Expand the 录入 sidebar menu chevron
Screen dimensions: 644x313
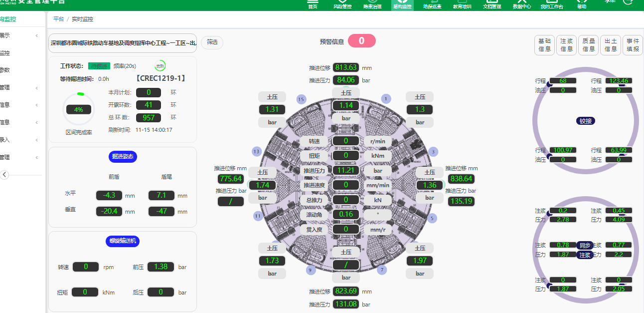[x=36, y=140]
